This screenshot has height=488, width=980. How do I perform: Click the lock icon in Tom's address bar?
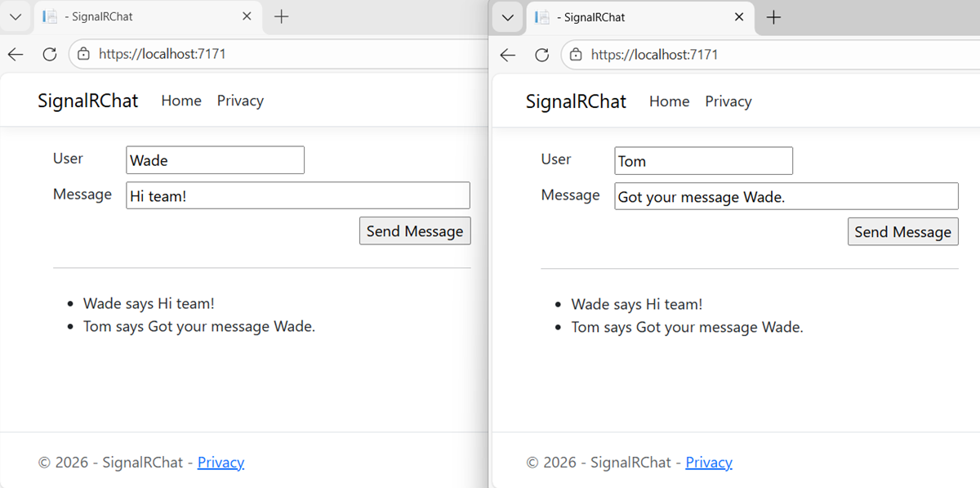point(576,55)
